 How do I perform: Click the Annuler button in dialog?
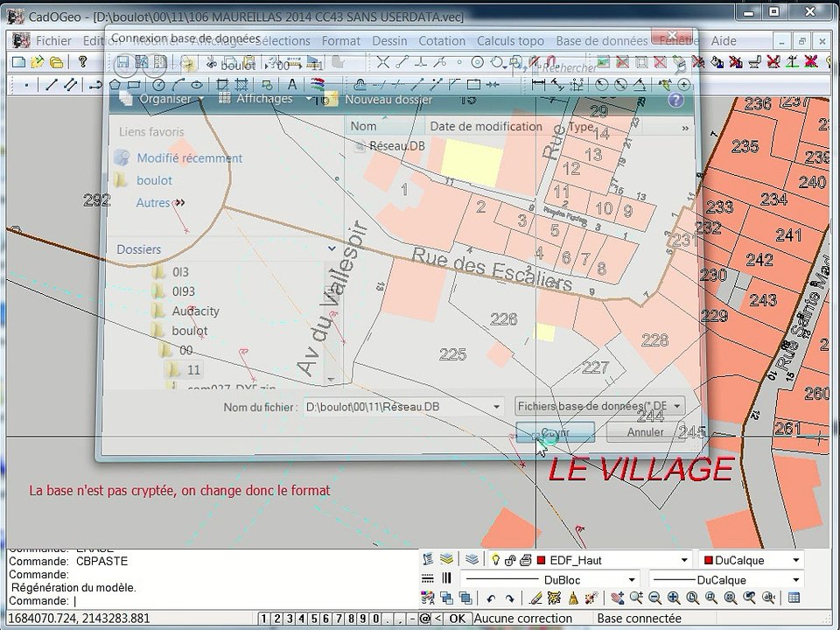645,431
